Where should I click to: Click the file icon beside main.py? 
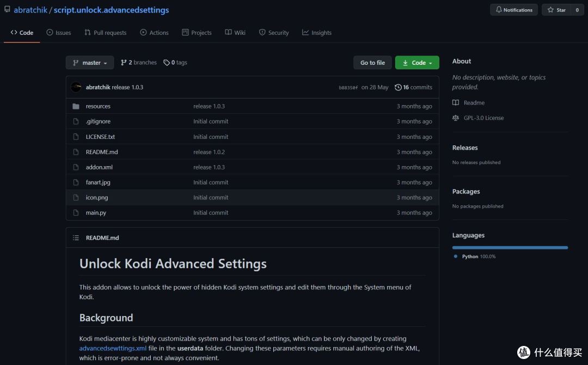(76, 212)
